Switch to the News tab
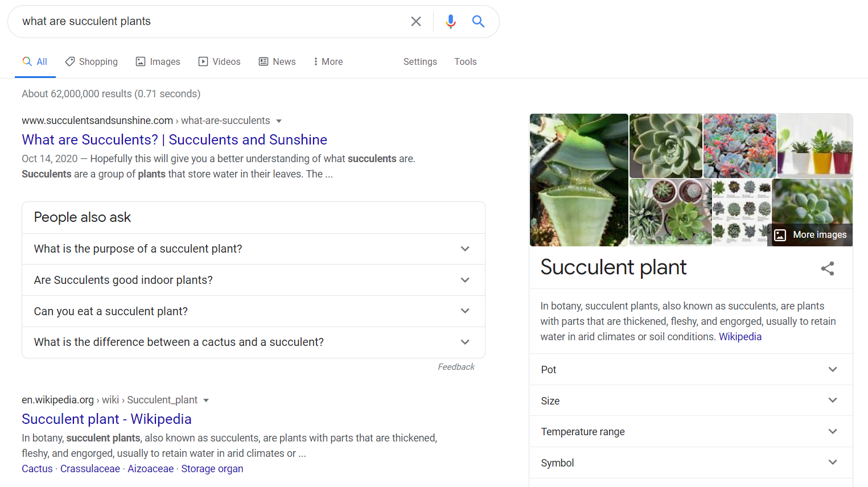This screenshot has height=487, width=868. coord(277,61)
